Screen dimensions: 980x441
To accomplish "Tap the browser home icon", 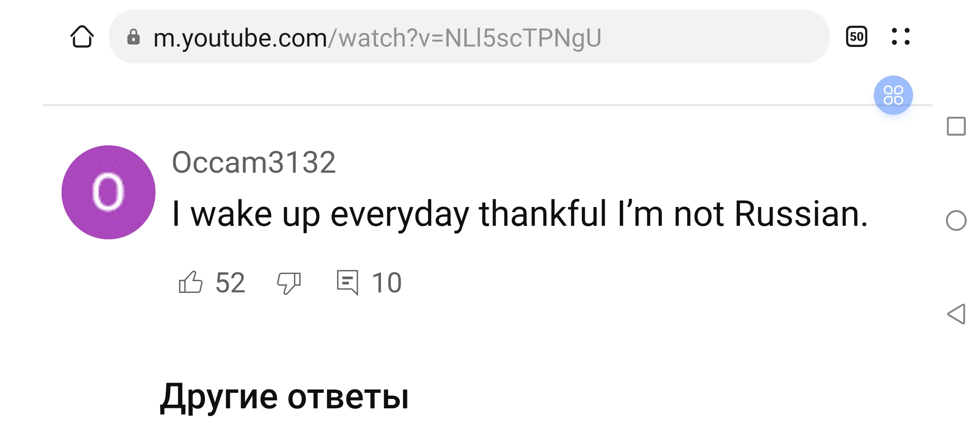I will coord(82,37).
